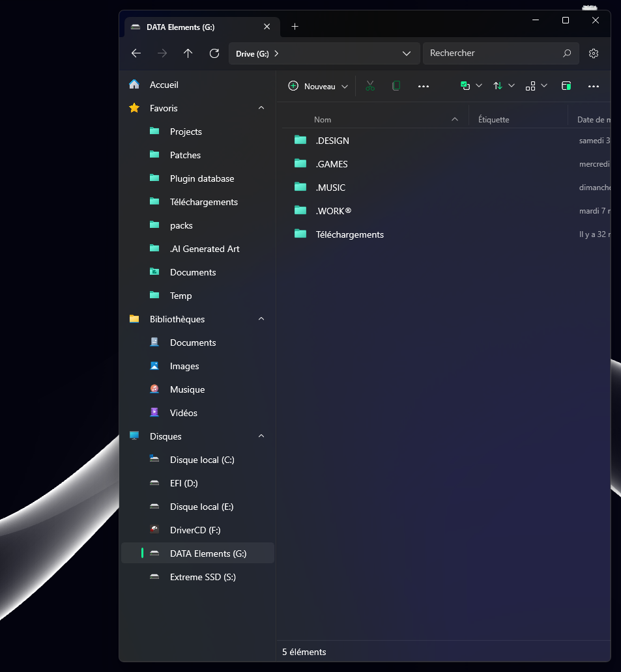Open the Téléchargements folder in the file list
621x672 pixels.
click(350, 234)
